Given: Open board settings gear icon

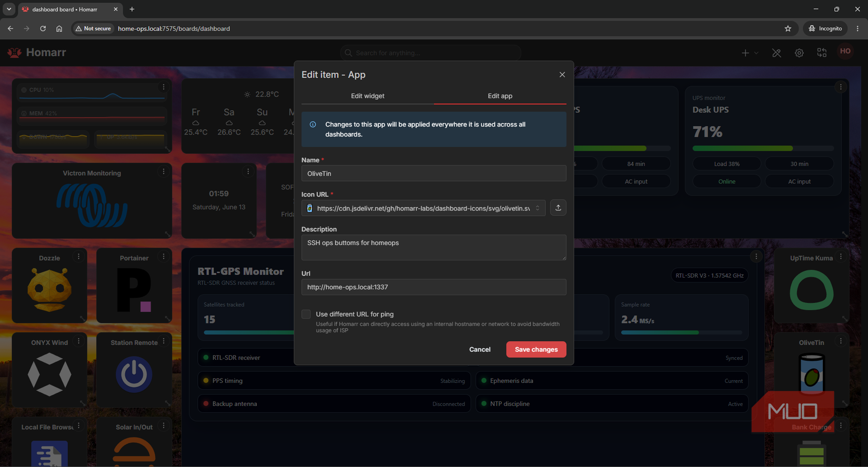Looking at the screenshot, I should [x=799, y=53].
